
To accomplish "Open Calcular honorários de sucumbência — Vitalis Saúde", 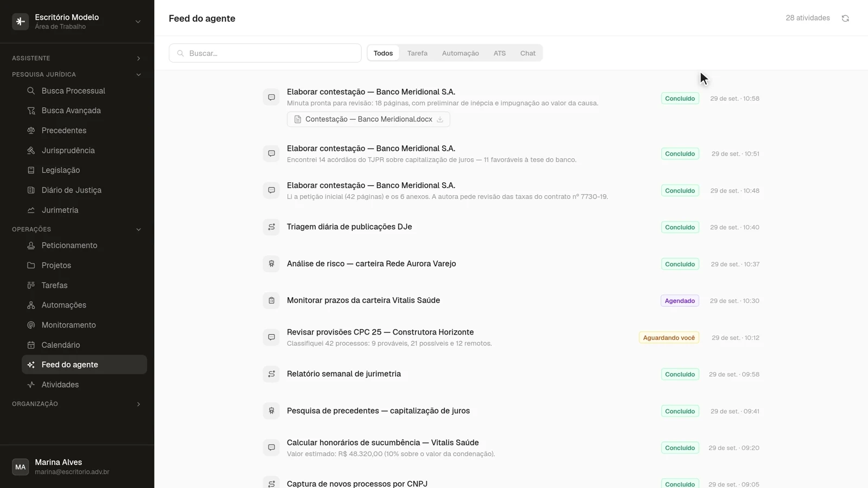I will click(383, 442).
